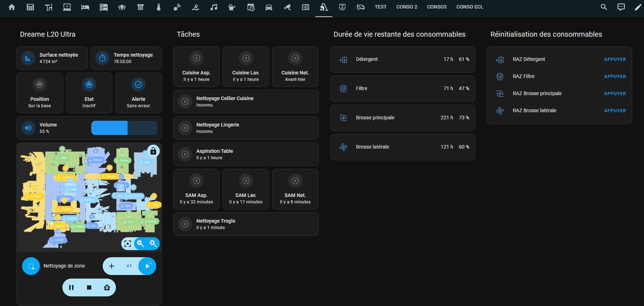Open the Filtre consumable row
Viewport: 644px width, 306px height.
click(x=403, y=89)
